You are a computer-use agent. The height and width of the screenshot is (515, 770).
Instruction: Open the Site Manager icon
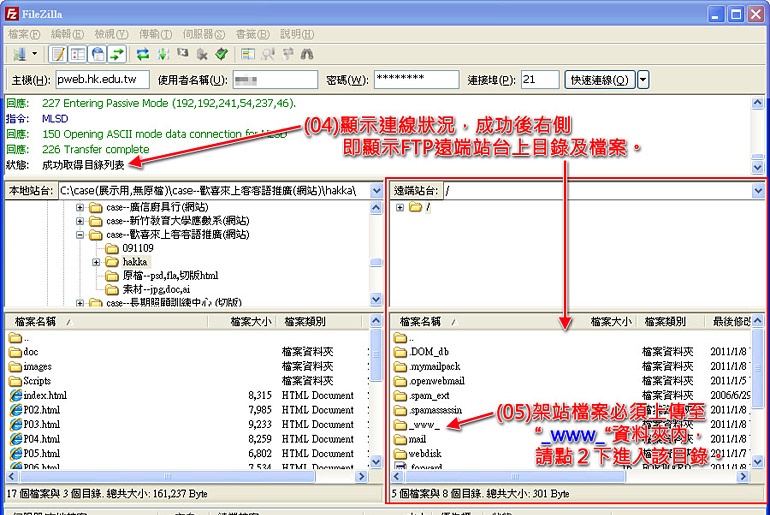[x=20, y=54]
